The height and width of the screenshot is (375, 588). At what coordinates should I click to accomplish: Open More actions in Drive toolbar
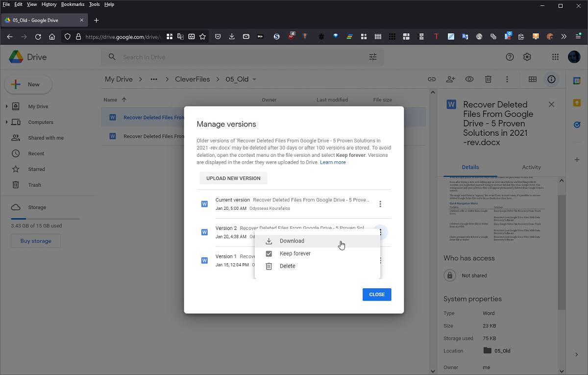pos(507,79)
